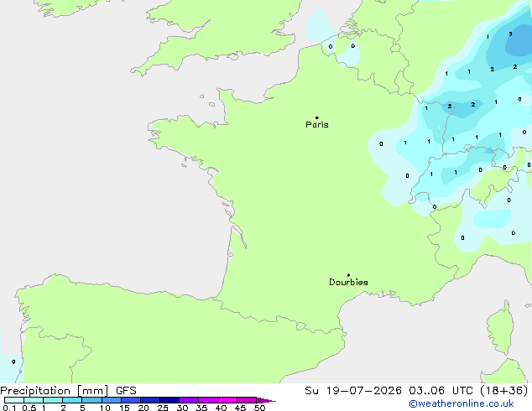Select the legend swatch between 10 and 15
Image resolution: width=532 pixels, height=411 pixels.
coord(112,400)
